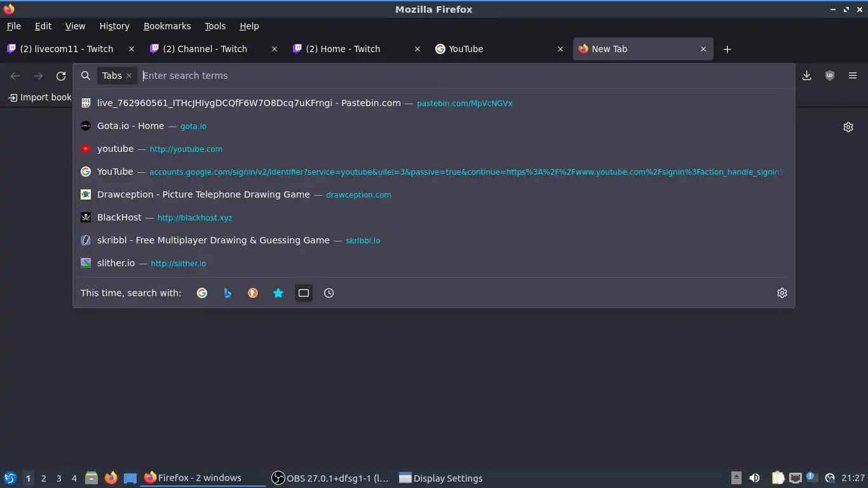Open the Bookmarks menu
The image size is (868, 488).
(167, 26)
